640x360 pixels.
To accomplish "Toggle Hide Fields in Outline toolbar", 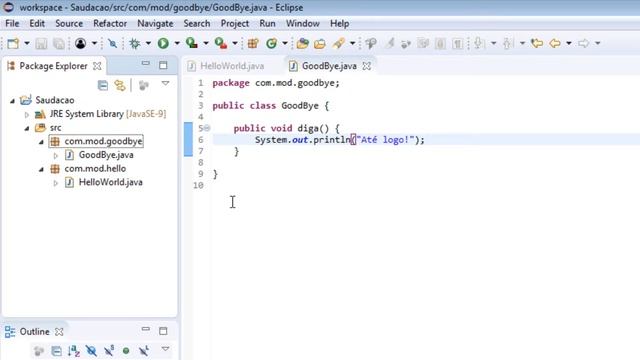I will point(91,351).
